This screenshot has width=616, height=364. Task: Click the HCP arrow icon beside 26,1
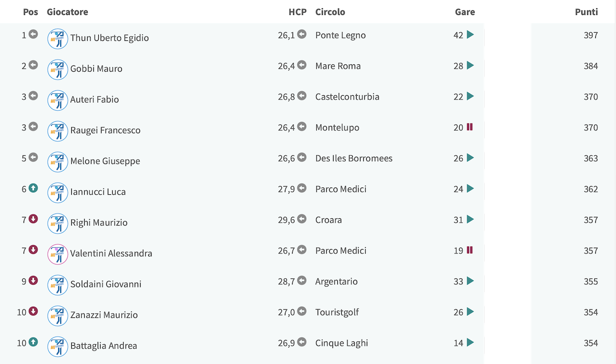(302, 34)
